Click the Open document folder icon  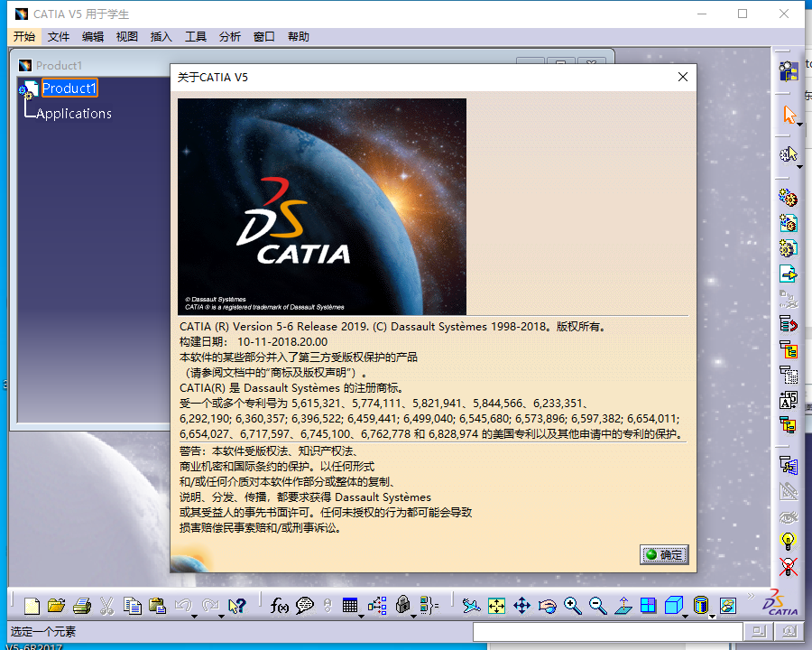tap(56, 606)
